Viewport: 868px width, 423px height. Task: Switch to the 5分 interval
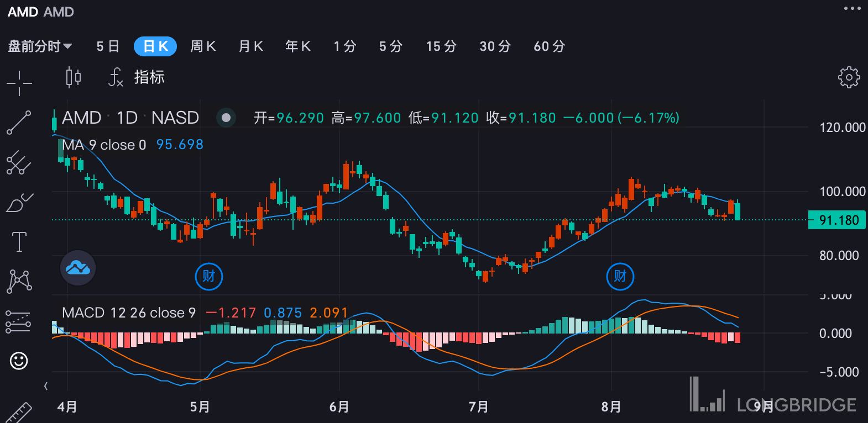[391, 46]
